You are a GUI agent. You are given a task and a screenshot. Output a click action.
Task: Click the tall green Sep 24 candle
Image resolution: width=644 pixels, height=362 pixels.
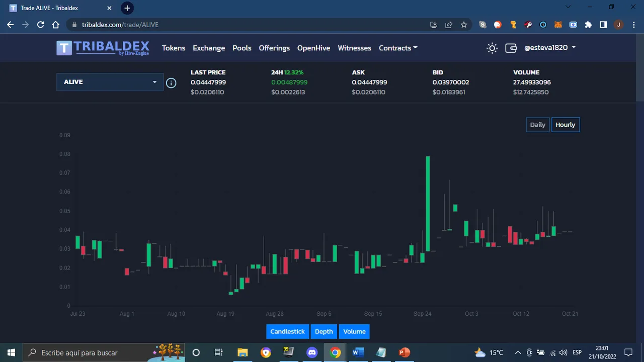428,203
